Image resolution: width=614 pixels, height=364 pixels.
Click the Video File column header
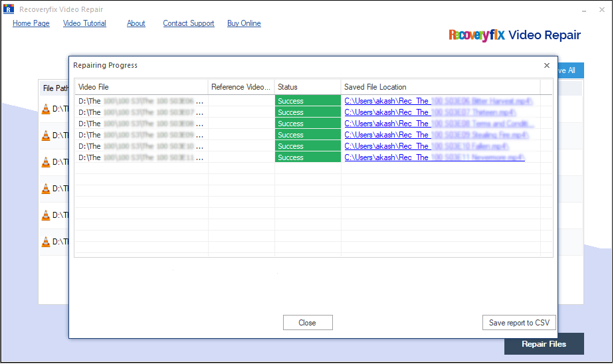(142, 87)
